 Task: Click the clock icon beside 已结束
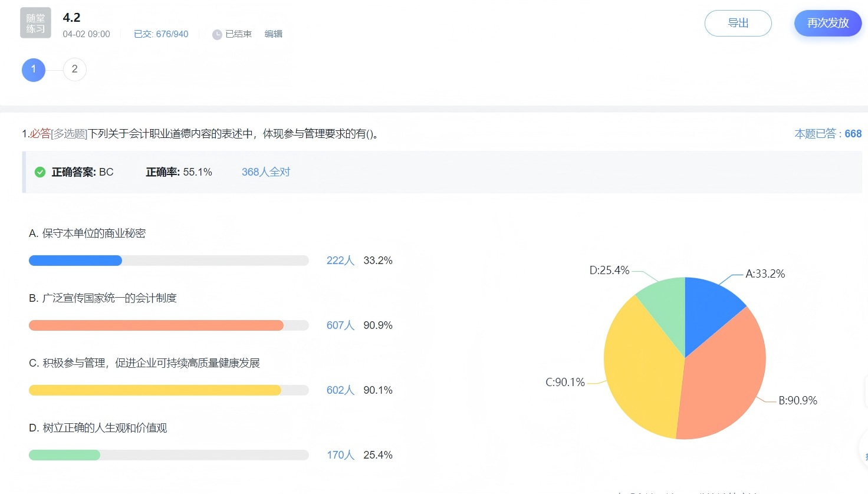[x=217, y=35]
